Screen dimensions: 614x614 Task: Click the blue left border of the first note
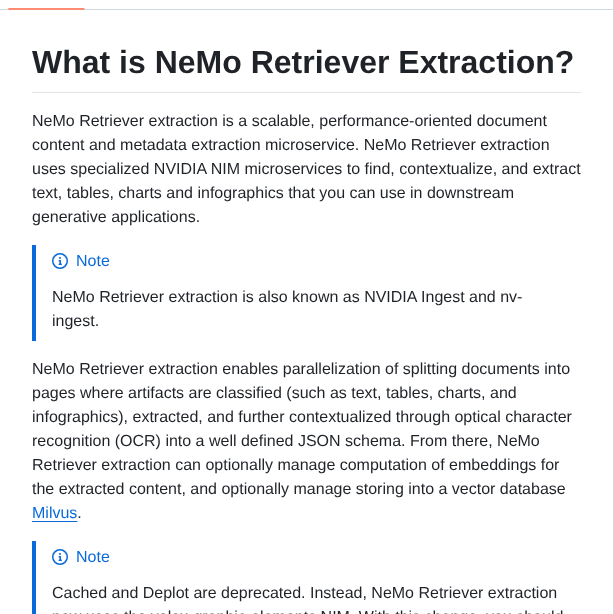pyautogui.click(x=34, y=293)
